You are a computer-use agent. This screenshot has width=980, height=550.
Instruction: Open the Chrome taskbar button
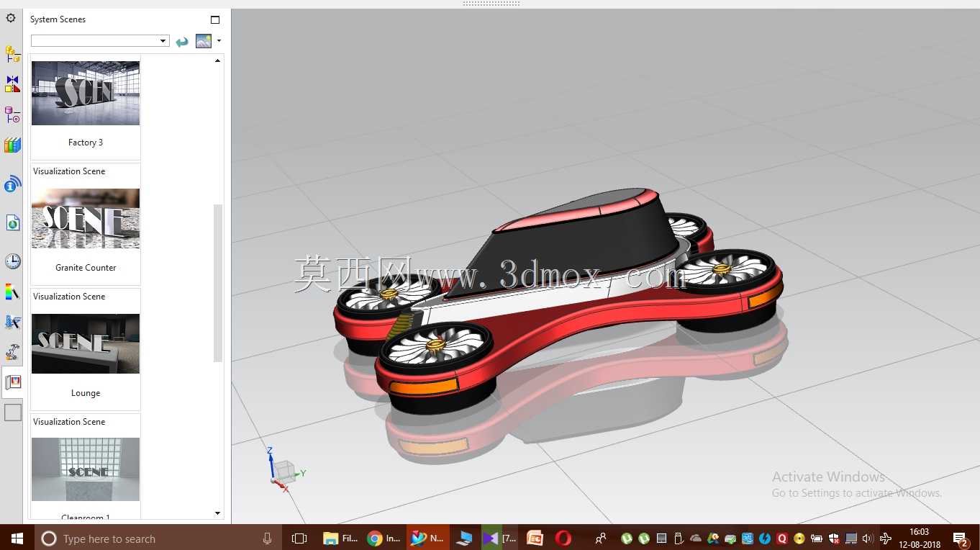384,538
